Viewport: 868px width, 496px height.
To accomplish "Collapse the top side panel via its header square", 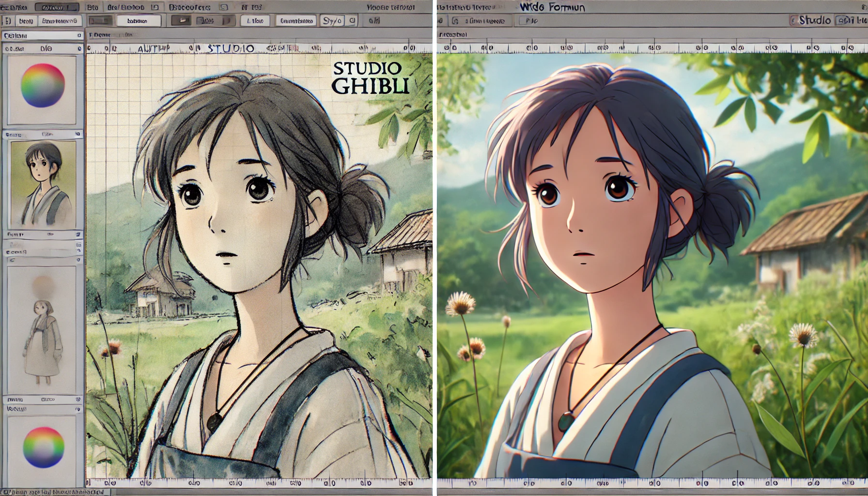I will pos(79,36).
